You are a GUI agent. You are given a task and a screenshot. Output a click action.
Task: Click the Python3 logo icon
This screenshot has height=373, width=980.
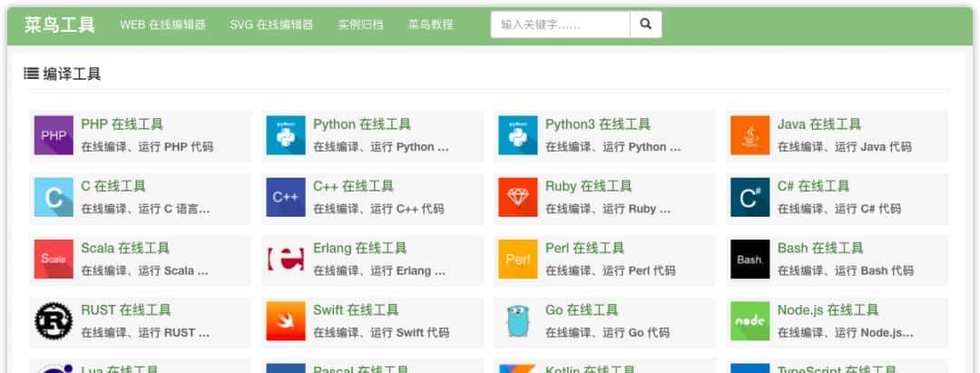click(517, 135)
